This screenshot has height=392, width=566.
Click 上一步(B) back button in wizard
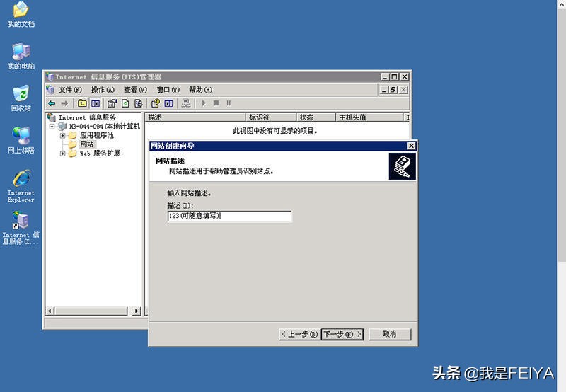click(x=299, y=334)
